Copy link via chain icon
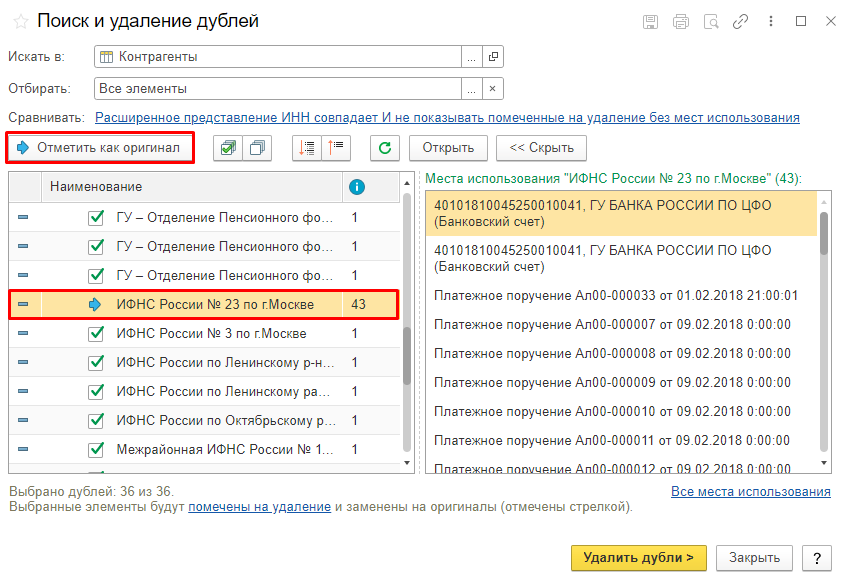 coord(741,21)
